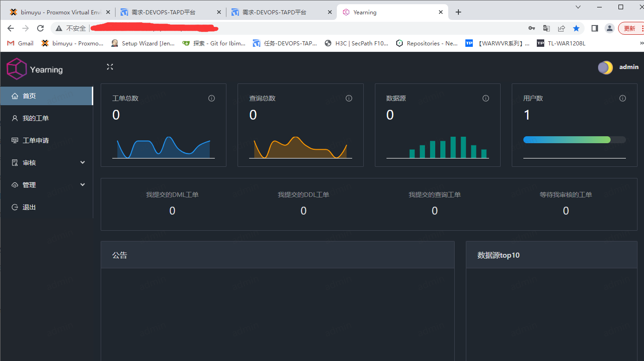644x361 pixels.
Task: Click the bookmark star icon
Action: [576, 28]
